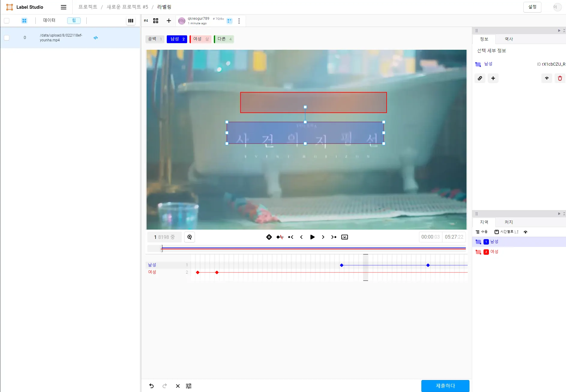The image size is (566, 392).
Task: Click the 남성 track label in timeline
Action: [152, 265]
